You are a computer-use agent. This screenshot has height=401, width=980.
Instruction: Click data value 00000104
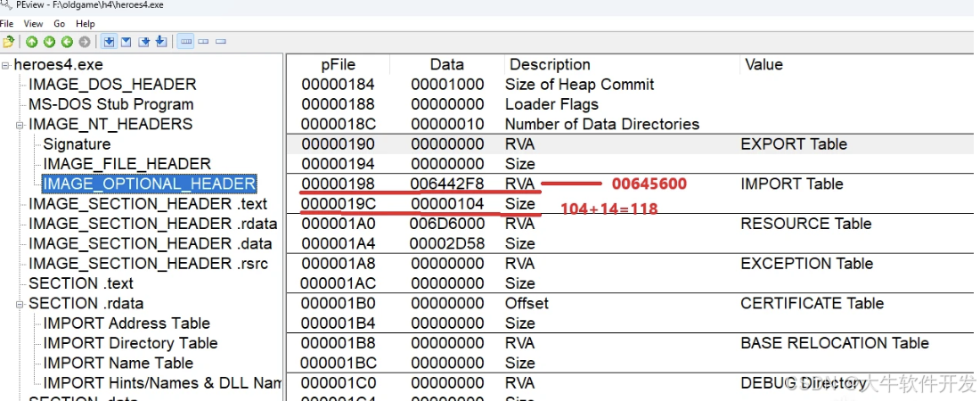point(447,204)
